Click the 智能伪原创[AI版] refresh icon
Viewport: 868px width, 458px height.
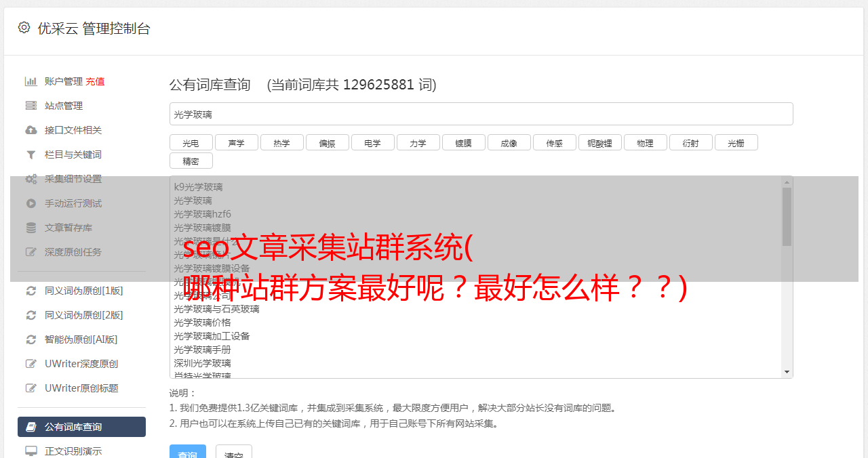31,339
